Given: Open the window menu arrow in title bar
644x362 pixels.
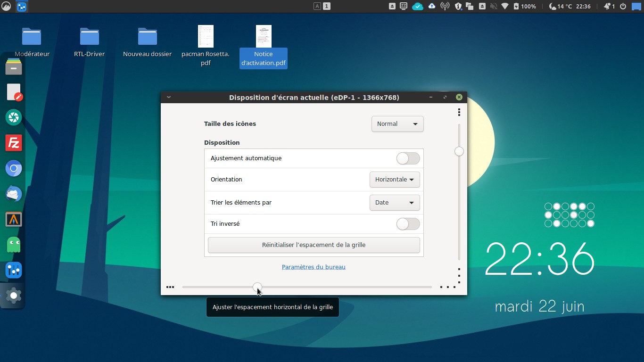Looking at the screenshot, I should [x=169, y=98].
